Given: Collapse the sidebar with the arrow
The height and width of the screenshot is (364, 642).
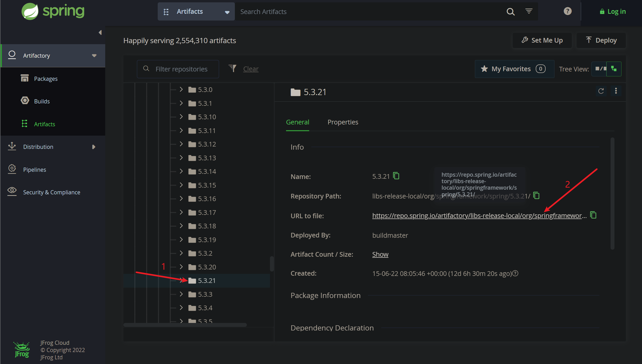Looking at the screenshot, I should (x=100, y=32).
